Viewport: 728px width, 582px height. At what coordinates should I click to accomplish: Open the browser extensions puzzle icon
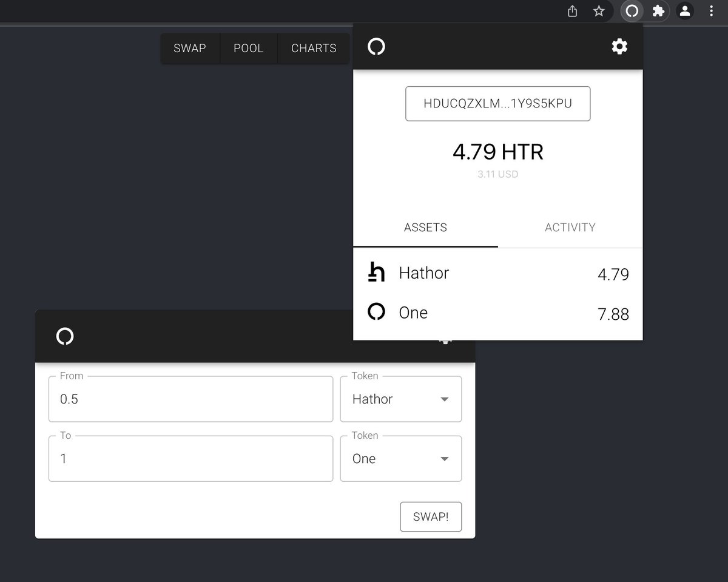tap(658, 11)
